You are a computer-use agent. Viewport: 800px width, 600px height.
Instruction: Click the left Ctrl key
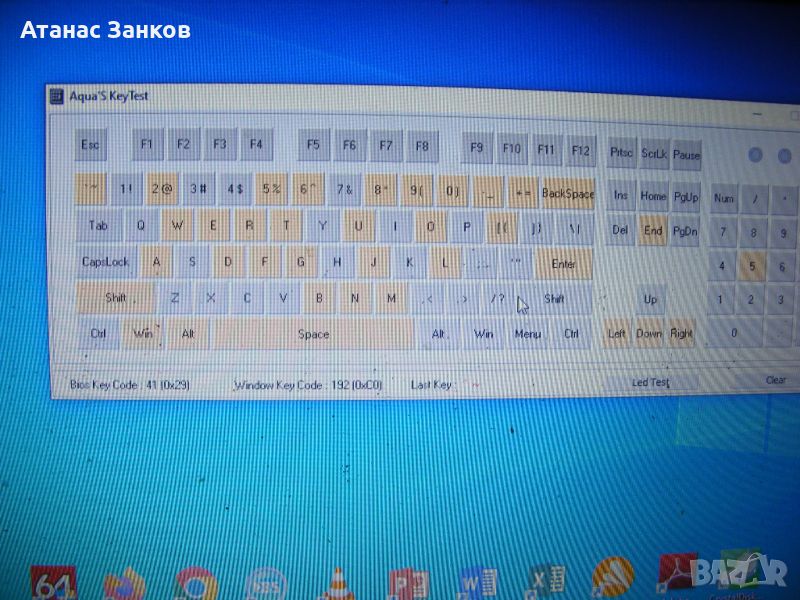(97, 334)
